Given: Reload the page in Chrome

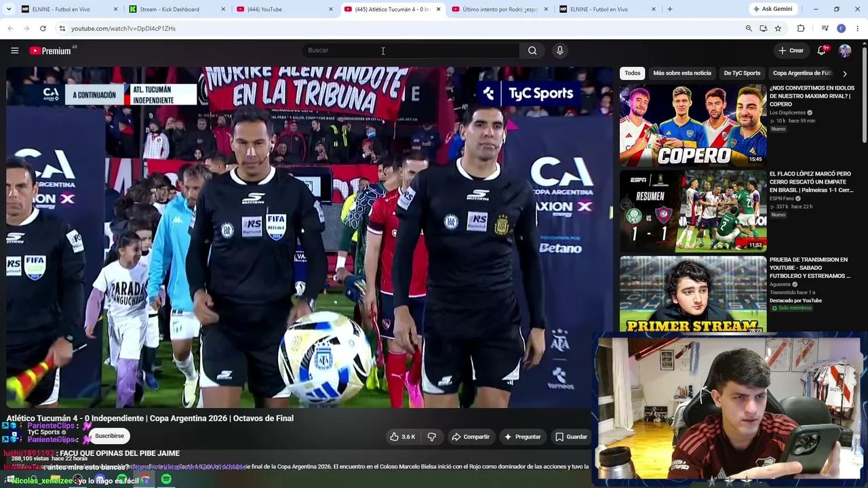Looking at the screenshot, I should coord(43,28).
